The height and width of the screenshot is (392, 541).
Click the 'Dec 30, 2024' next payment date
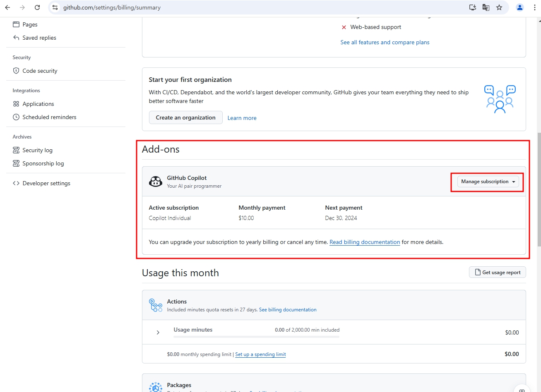[x=341, y=218]
